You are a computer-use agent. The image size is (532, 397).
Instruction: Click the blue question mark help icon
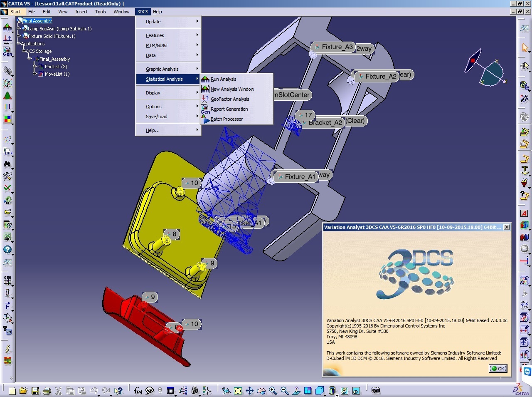(x=7, y=249)
